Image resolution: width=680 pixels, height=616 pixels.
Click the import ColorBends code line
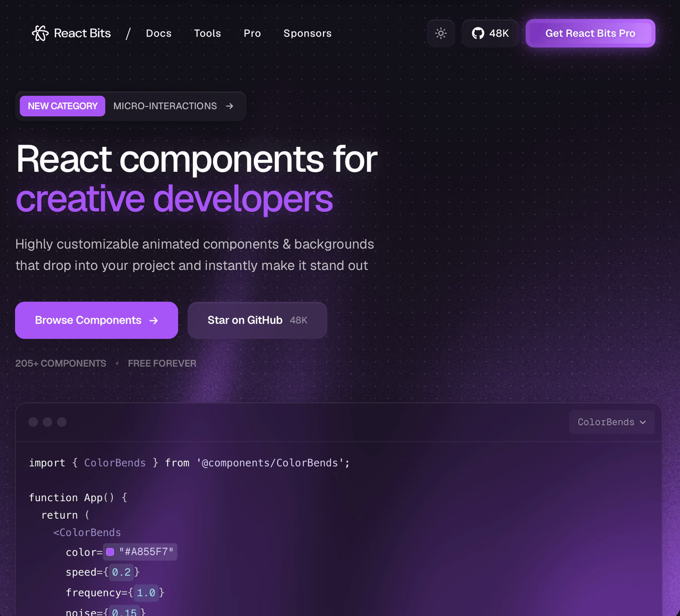pyautogui.click(x=190, y=463)
